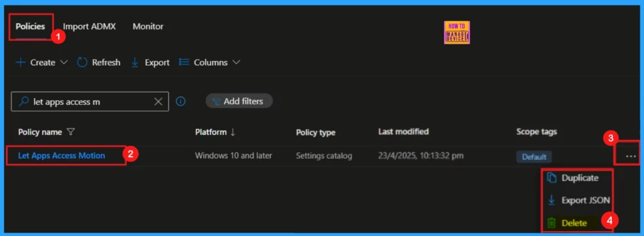Viewport: 644px width, 236px height.
Task: Export the policy list
Action: [150, 63]
